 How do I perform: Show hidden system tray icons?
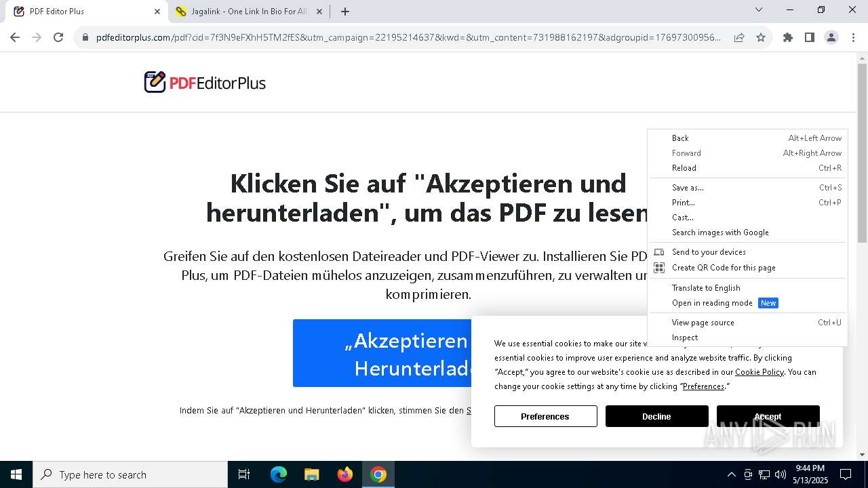pos(731,474)
